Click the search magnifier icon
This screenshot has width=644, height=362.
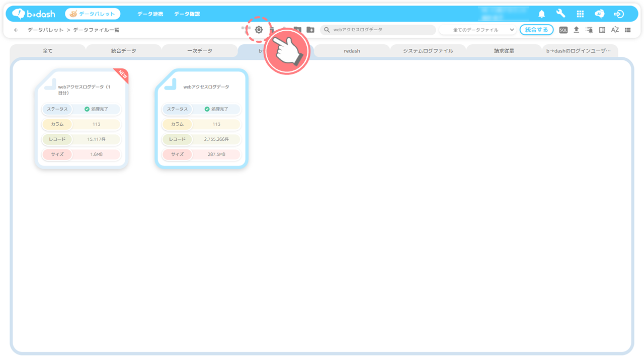click(327, 30)
